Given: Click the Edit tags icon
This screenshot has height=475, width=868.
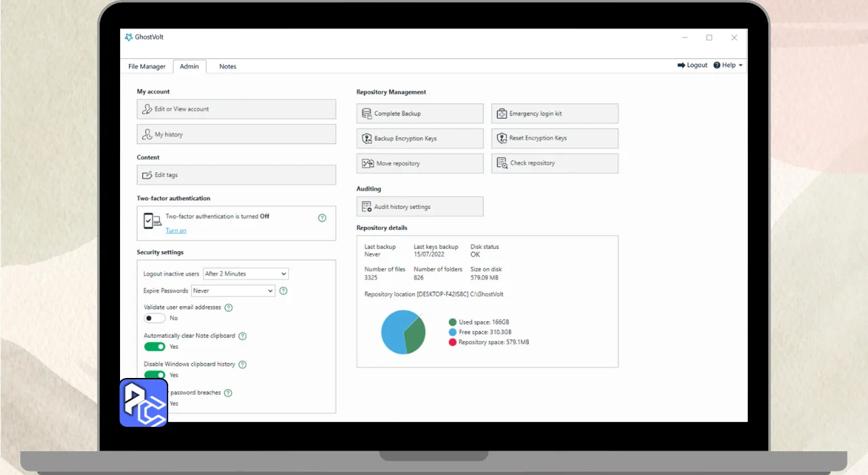Looking at the screenshot, I should tap(147, 175).
